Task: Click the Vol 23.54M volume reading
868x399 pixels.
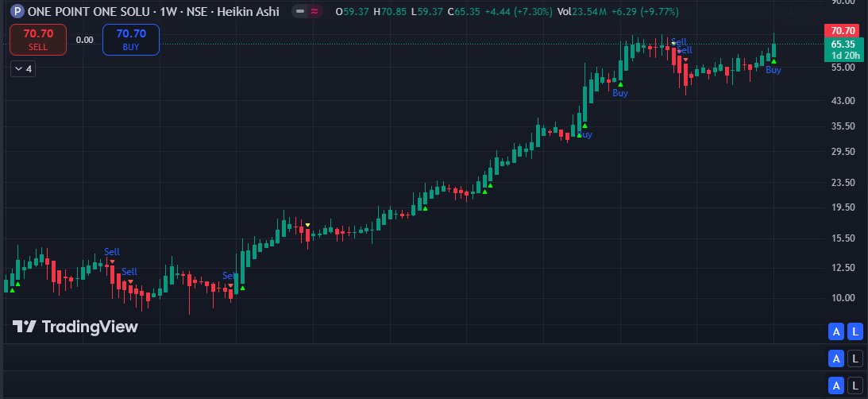Action: [581, 12]
